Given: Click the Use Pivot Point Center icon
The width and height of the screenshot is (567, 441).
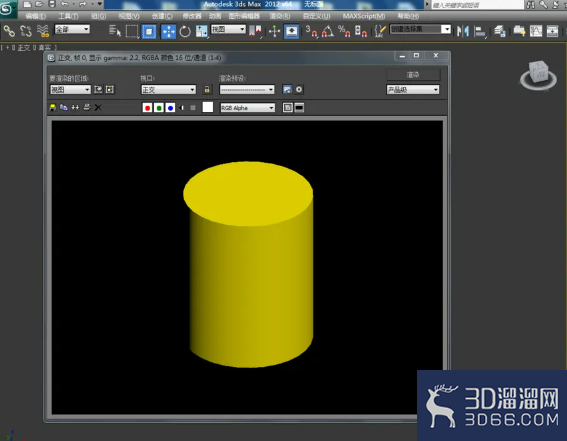Looking at the screenshot, I should pos(255,31).
